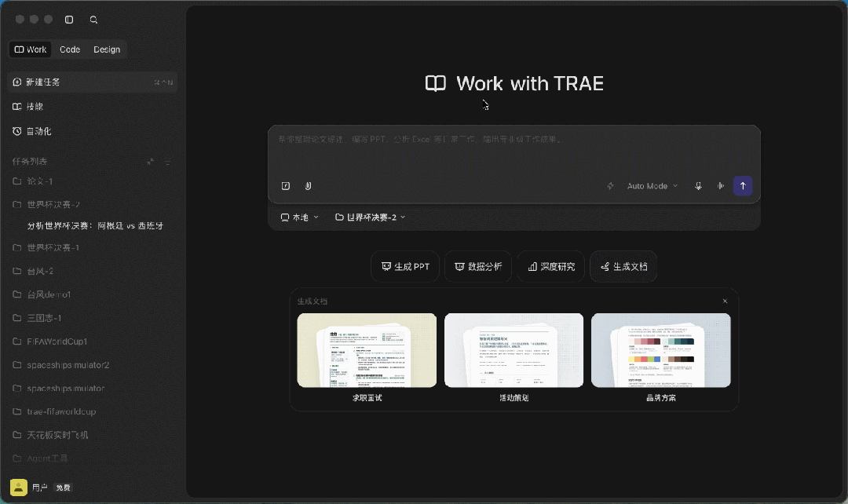
Task: Expand the 世界杯决赛-1 folder
Action: click(x=93, y=247)
